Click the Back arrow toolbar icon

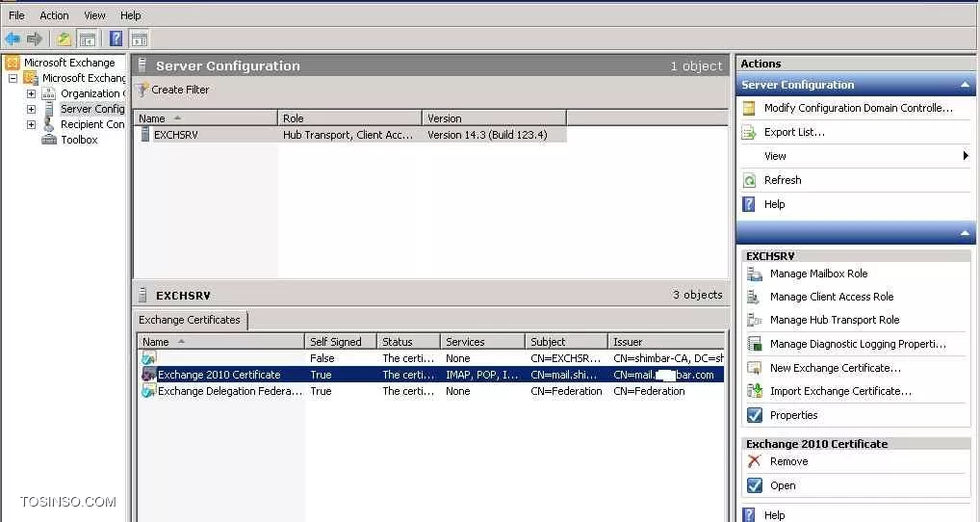point(13,39)
